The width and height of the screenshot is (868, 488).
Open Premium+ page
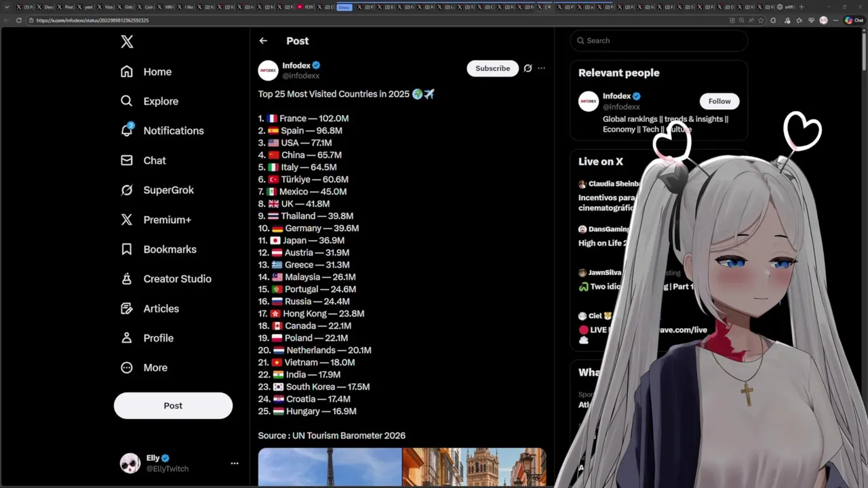click(x=155, y=220)
